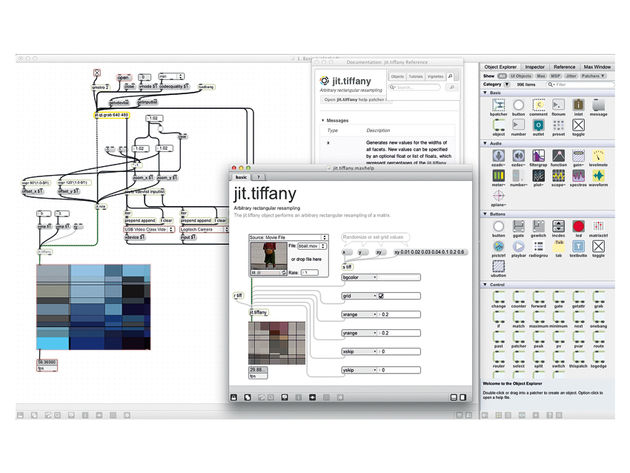Collapse the Control category section
Image resolution: width=630 pixels, height=473 pixels.
pyautogui.click(x=485, y=285)
